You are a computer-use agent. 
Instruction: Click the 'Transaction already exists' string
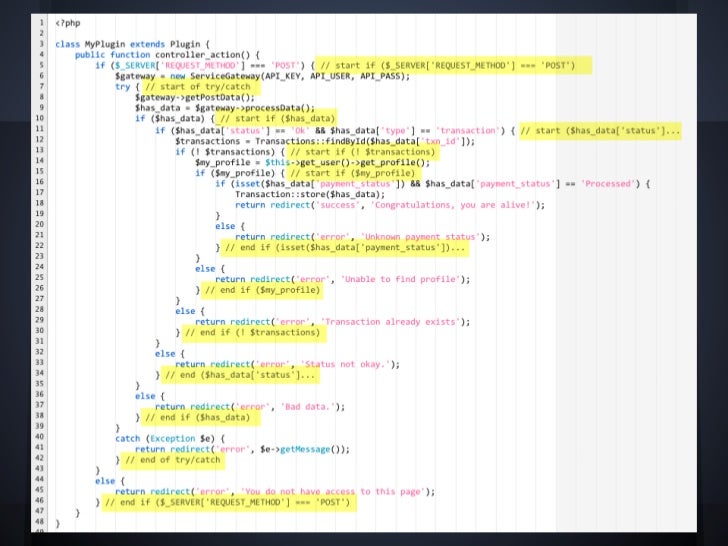click(390, 322)
